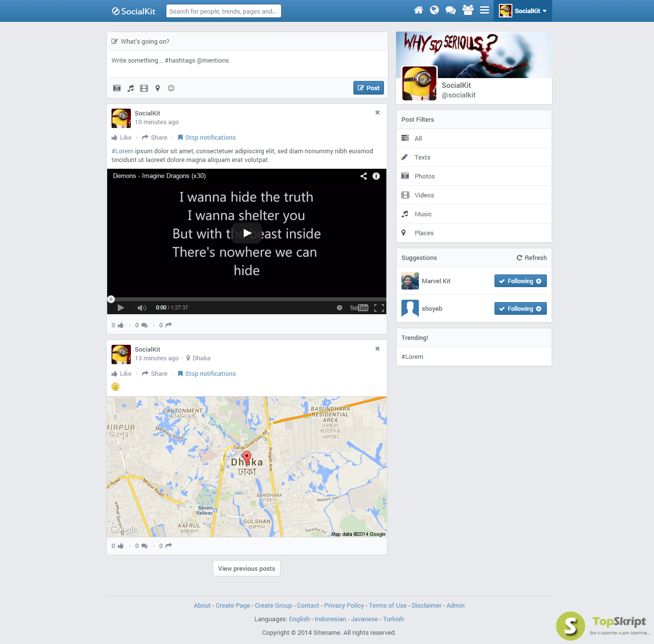Click the Dhaka location link
Viewport: 654px width, 644px height.
pyautogui.click(x=198, y=358)
